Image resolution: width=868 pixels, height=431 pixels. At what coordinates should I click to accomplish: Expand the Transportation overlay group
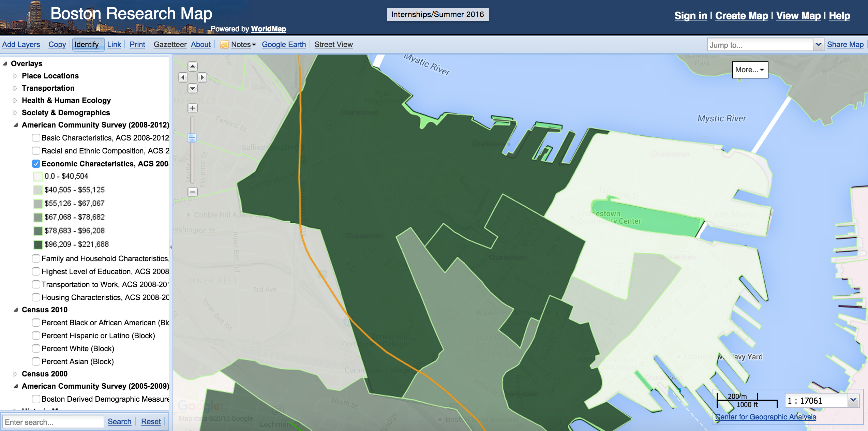pyautogui.click(x=15, y=88)
